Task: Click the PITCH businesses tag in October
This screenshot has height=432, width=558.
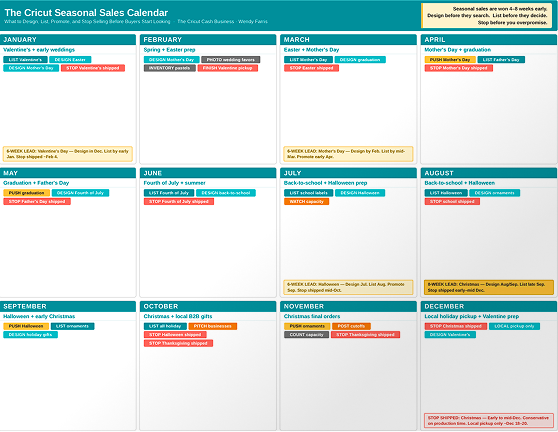Action: (x=213, y=326)
